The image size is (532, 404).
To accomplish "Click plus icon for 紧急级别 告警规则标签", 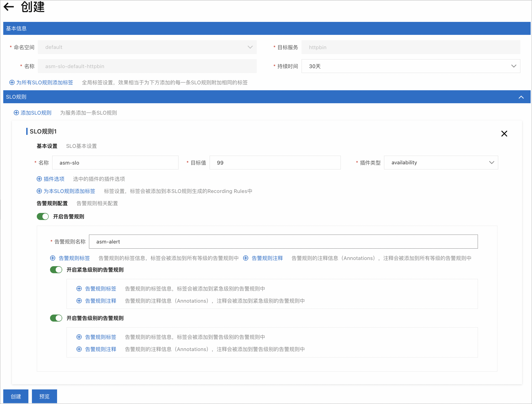I will [79, 289].
